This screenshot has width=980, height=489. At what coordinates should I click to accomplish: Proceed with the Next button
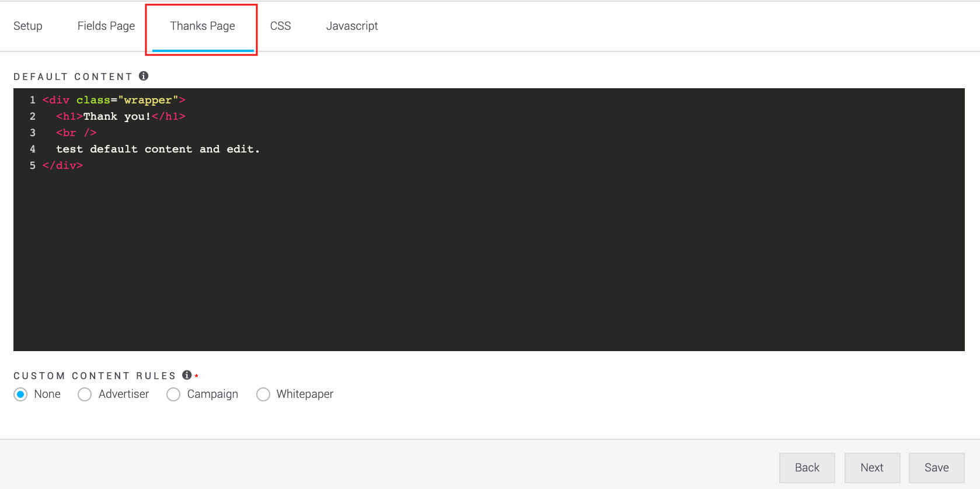click(872, 467)
